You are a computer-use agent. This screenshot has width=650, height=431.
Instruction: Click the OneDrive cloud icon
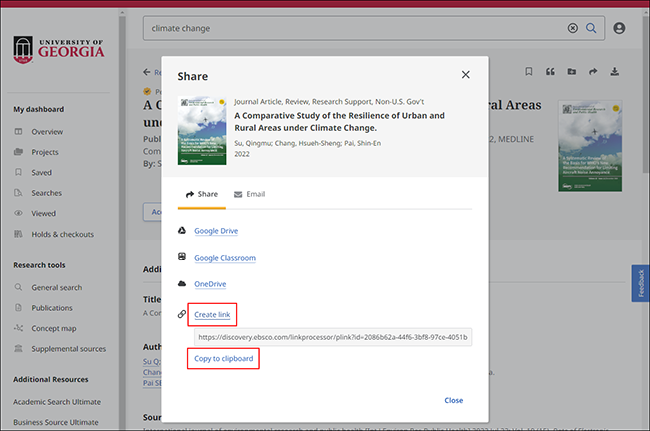pyautogui.click(x=182, y=283)
